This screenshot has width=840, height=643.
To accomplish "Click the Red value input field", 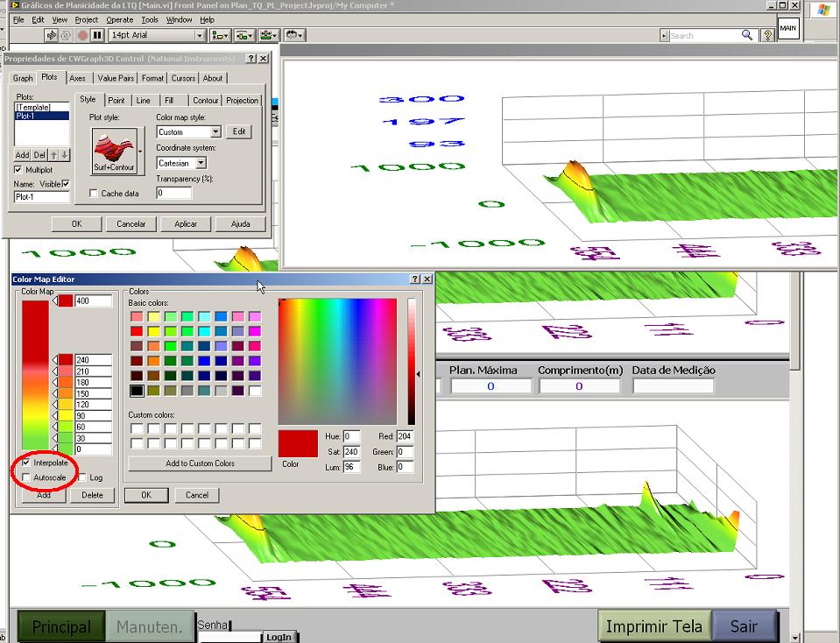I will tap(405, 437).
